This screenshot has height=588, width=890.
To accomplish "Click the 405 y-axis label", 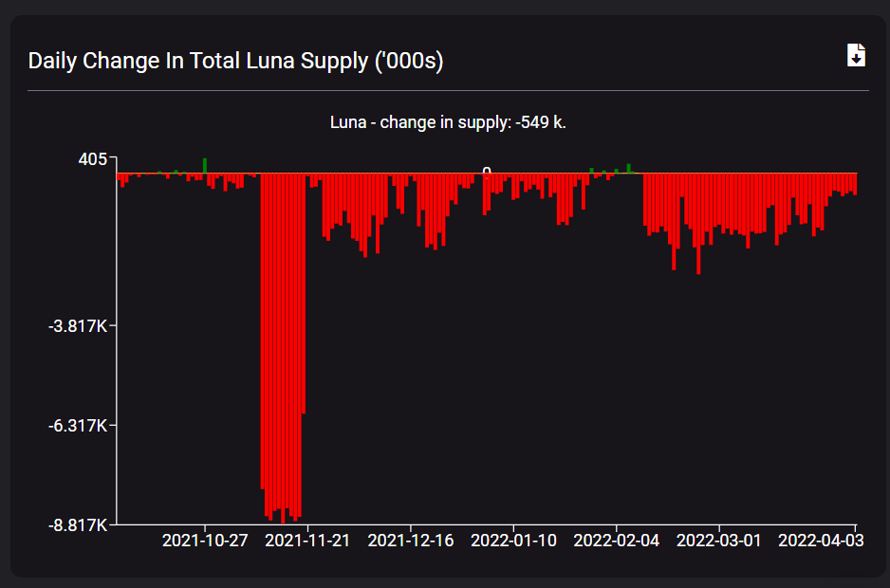I will pyautogui.click(x=93, y=159).
